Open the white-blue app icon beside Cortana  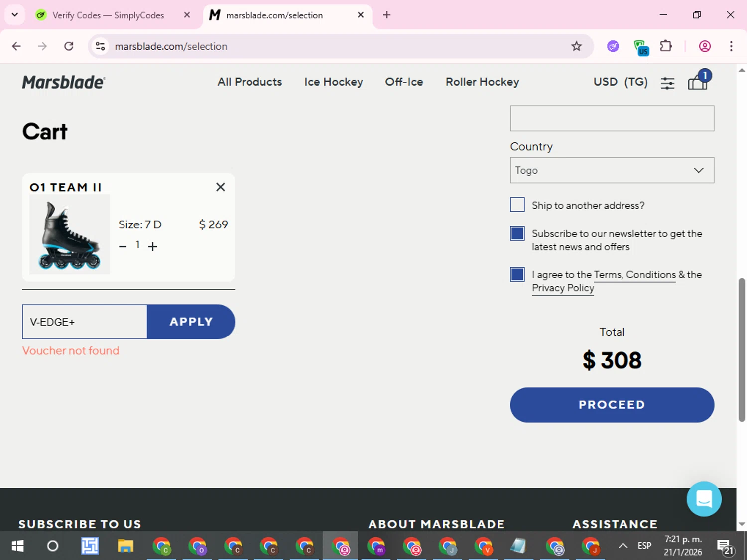[90, 546]
